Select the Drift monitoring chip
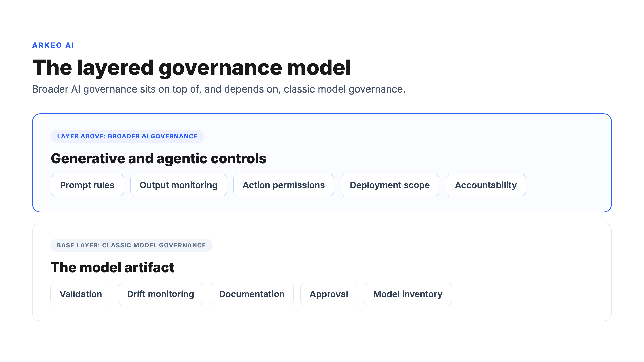Image resolution: width=644 pixels, height=362 pixels. (161, 294)
